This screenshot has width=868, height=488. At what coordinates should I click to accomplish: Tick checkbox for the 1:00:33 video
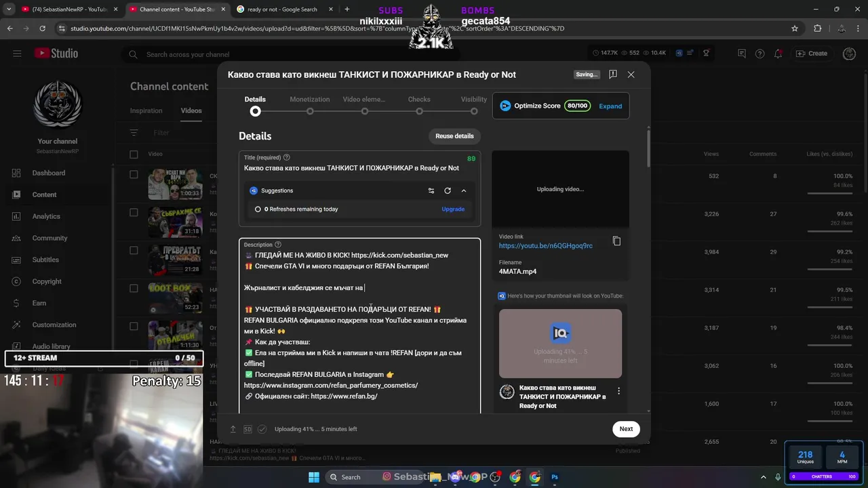(134, 175)
